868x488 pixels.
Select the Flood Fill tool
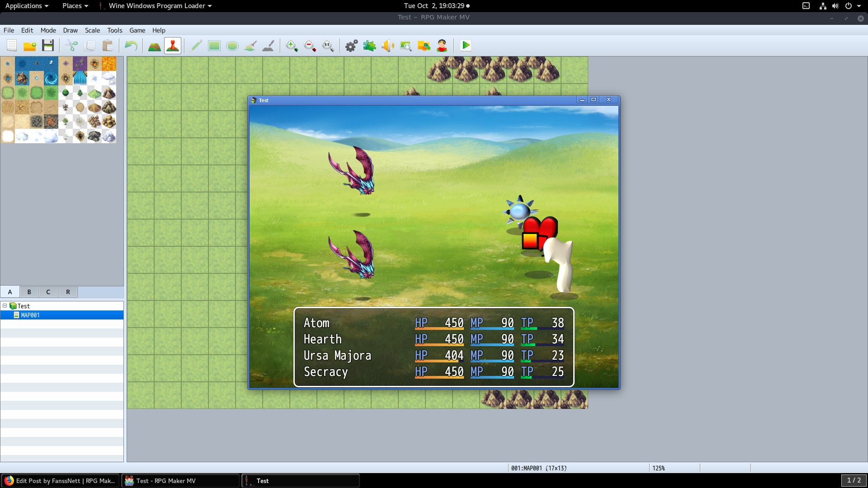[x=250, y=46]
